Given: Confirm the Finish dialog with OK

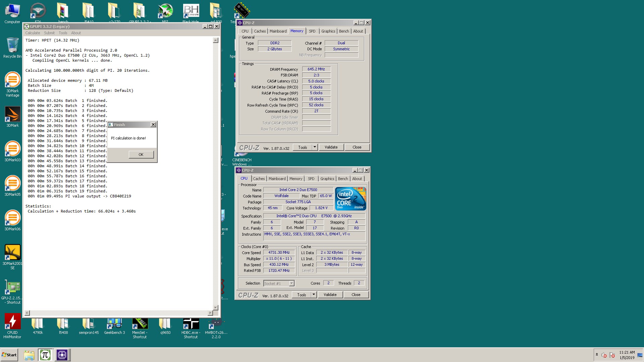Looking at the screenshot, I should tap(141, 155).
